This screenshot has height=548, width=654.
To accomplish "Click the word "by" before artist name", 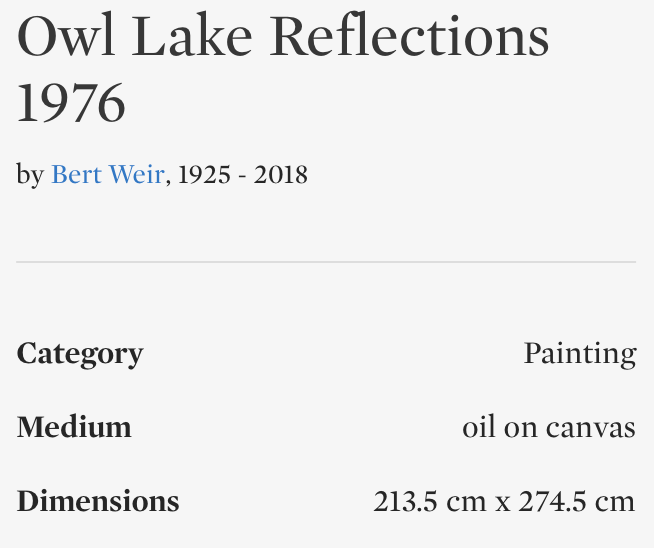I will click(x=30, y=177).
